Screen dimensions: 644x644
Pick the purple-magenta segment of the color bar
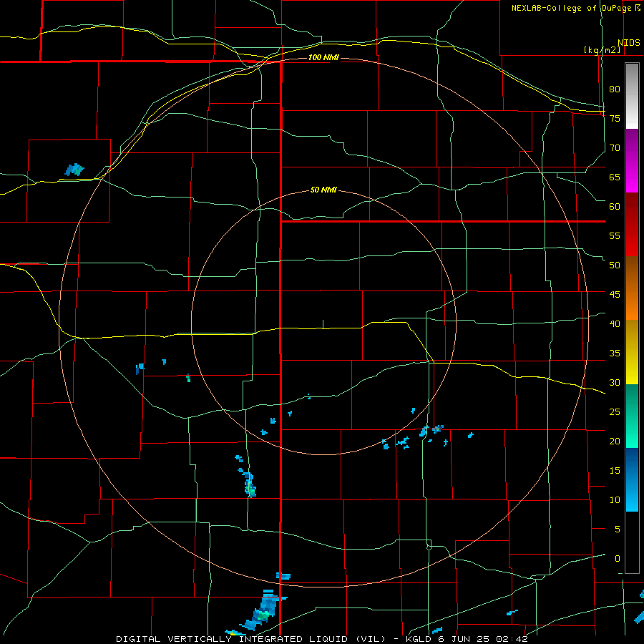[632, 161]
